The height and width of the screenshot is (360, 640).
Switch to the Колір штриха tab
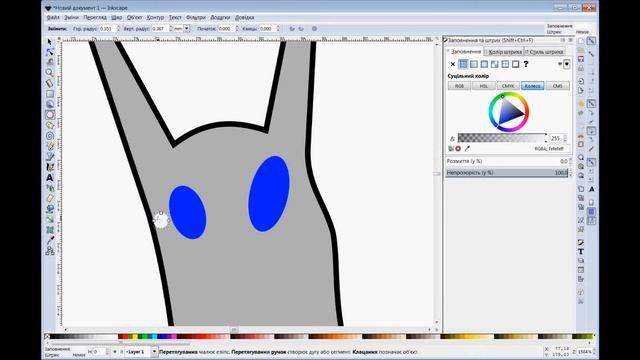click(x=504, y=52)
